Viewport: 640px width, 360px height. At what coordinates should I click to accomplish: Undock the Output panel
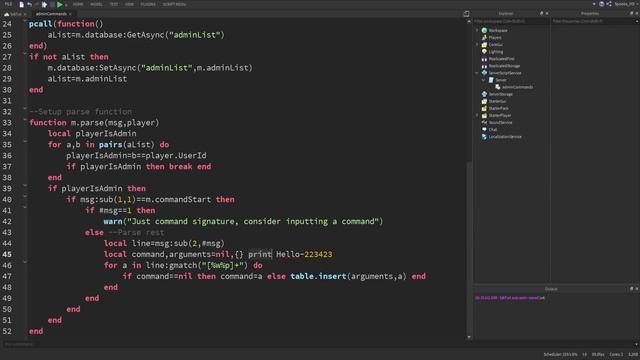click(x=631, y=289)
